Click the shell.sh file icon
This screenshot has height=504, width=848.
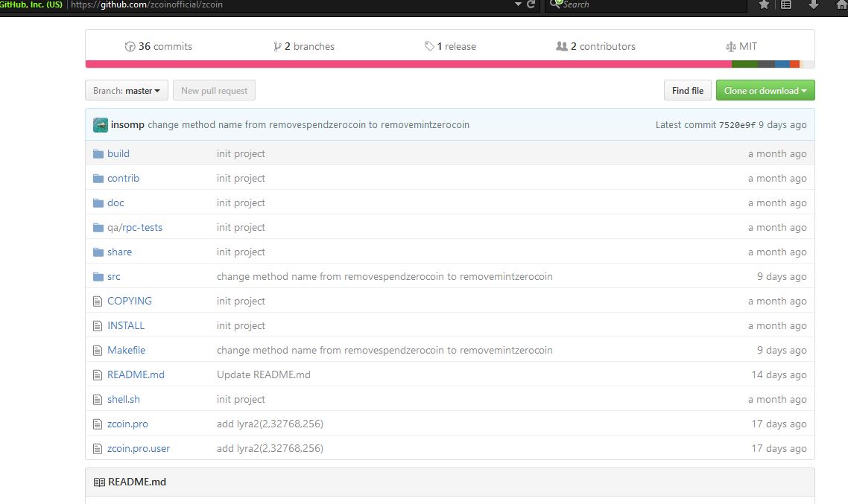coord(98,400)
